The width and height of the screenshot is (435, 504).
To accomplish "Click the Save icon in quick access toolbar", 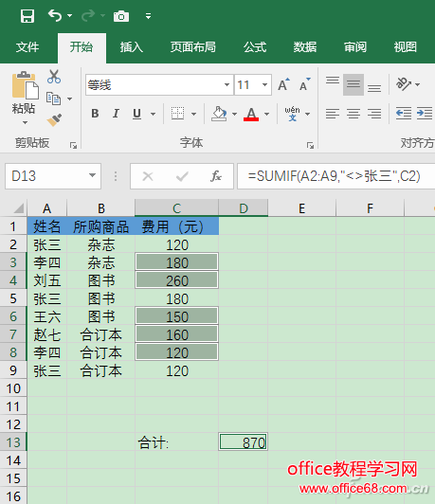I will tap(27, 16).
